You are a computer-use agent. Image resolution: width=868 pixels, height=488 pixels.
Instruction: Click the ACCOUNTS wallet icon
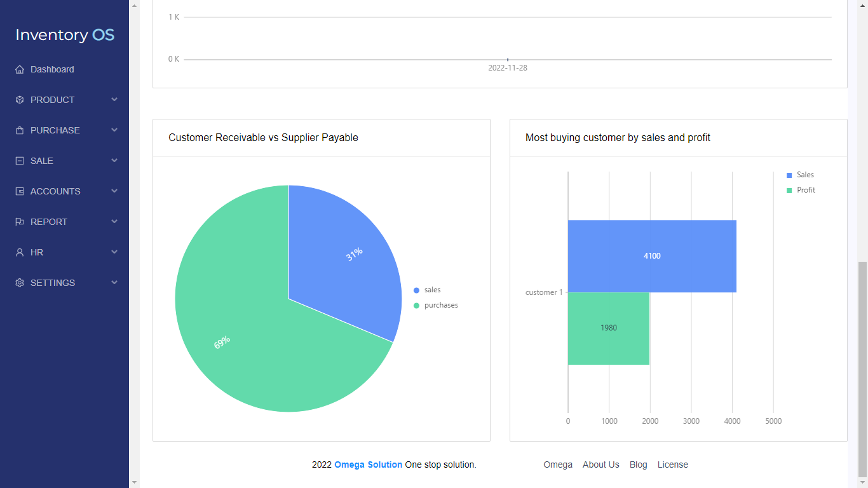tap(20, 191)
